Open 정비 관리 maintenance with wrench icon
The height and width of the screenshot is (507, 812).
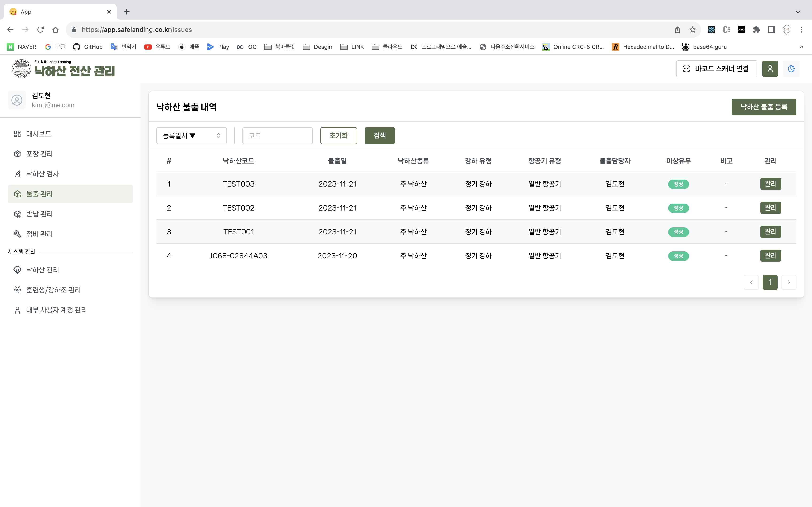click(40, 234)
